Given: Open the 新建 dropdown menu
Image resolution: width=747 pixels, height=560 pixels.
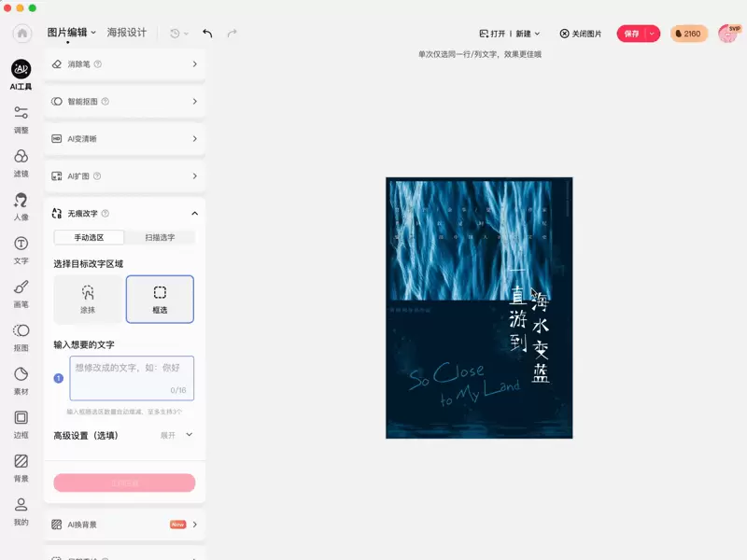Looking at the screenshot, I should [x=528, y=34].
